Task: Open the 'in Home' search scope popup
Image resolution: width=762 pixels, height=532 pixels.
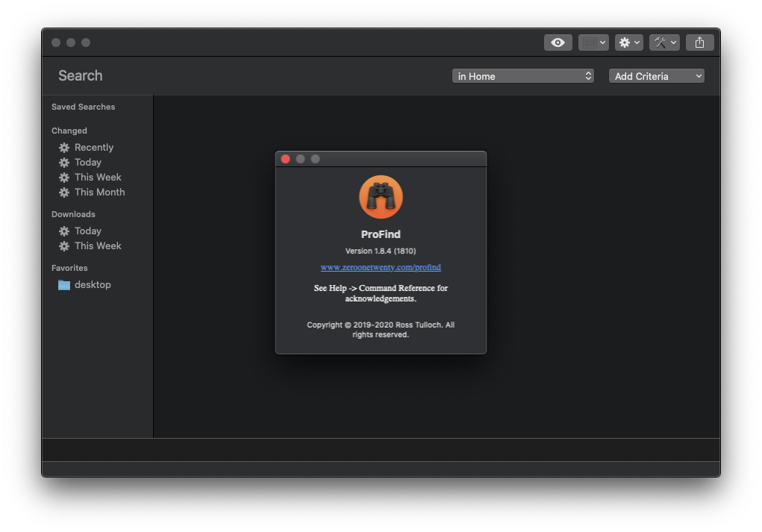Action: pyautogui.click(x=523, y=76)
